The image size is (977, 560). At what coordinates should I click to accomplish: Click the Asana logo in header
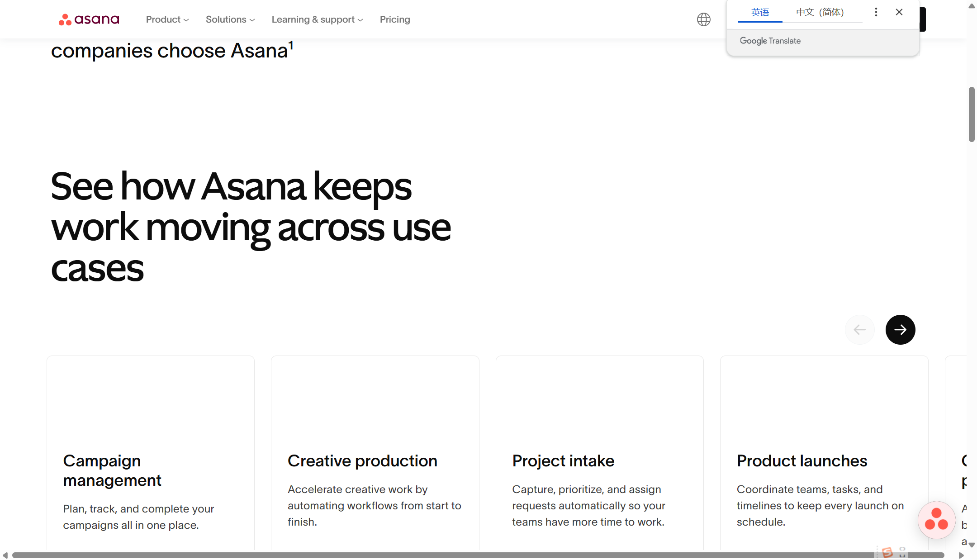(89, 19)
